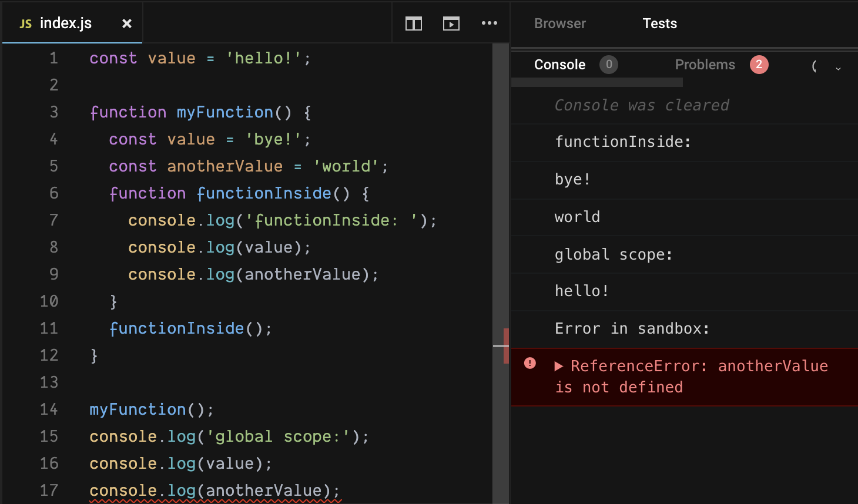Click myFunction name on line 3
Viewport: 858px width, 504px height.
[225, 112]
